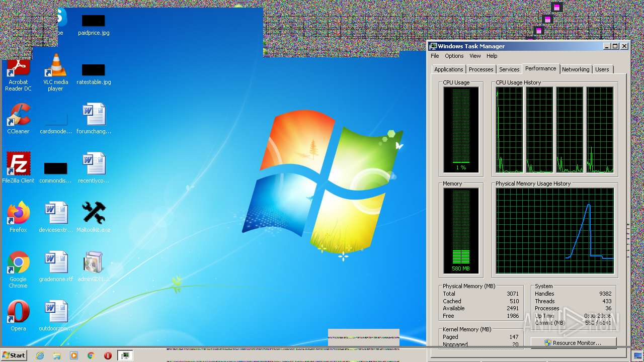Open the Opera desktop shortcut

pos(19,316)
